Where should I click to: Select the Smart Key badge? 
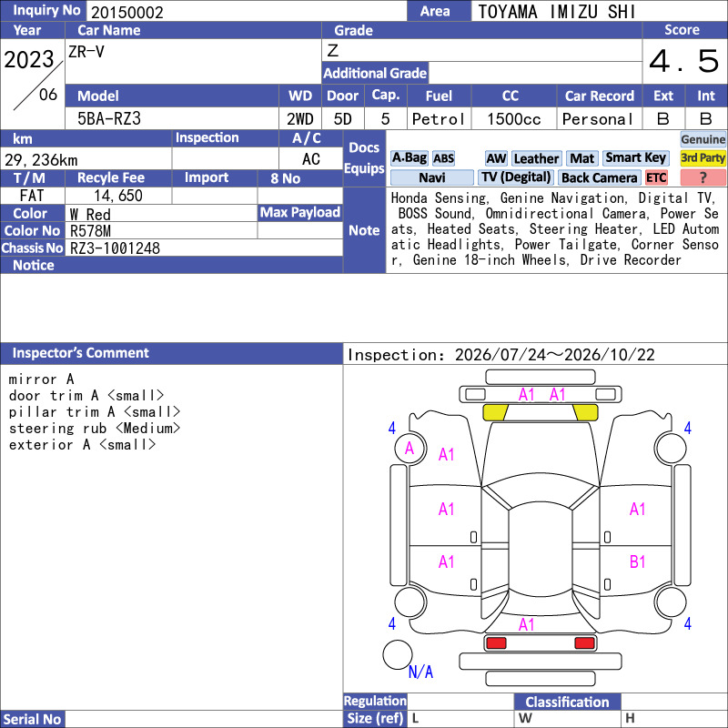(635, 158)
